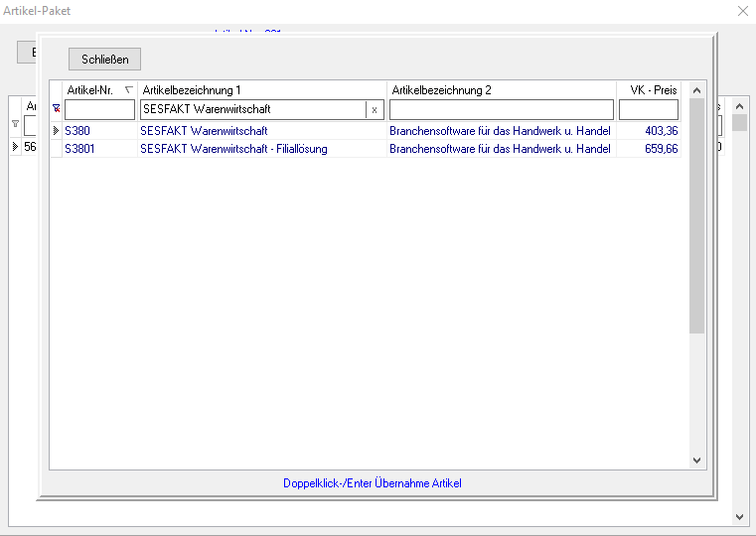Close the Artikel-Paket window
The height and width of the screenshot is (536, 756).
[x=743, y=11]
